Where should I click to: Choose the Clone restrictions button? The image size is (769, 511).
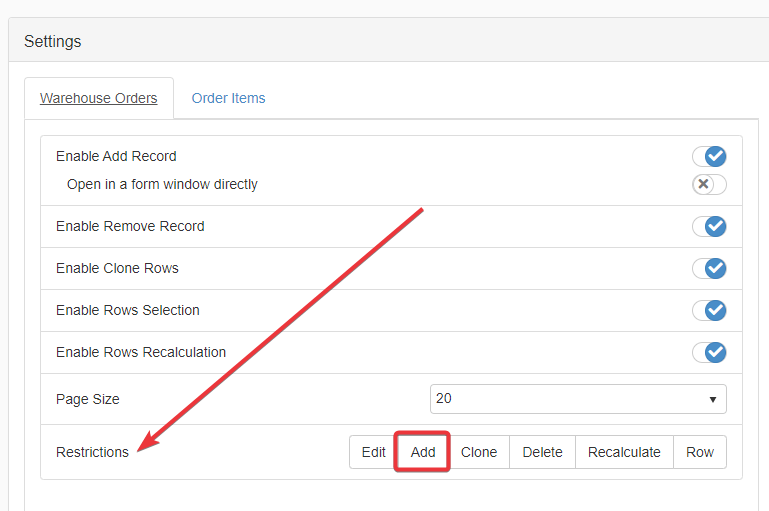click(479, 452)
